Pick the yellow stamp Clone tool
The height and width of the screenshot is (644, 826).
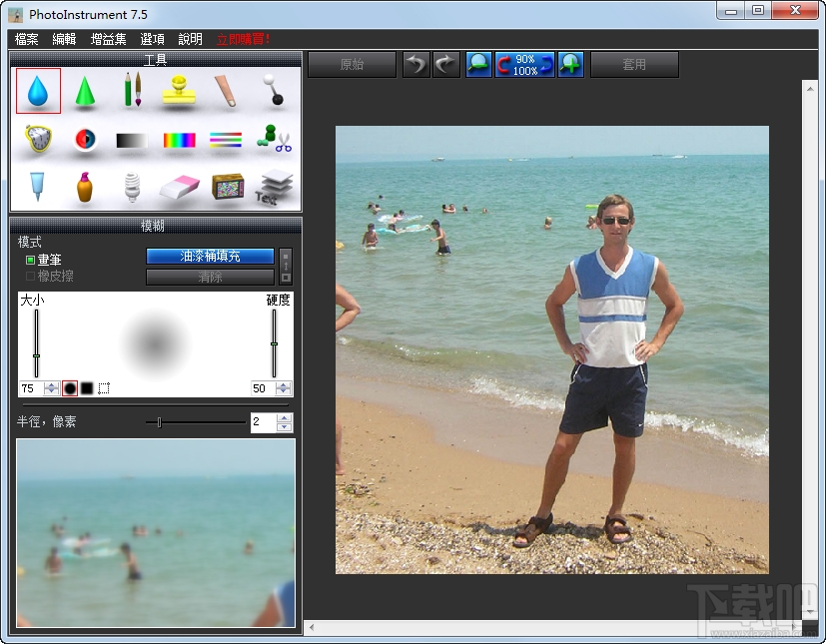point(179,90)
